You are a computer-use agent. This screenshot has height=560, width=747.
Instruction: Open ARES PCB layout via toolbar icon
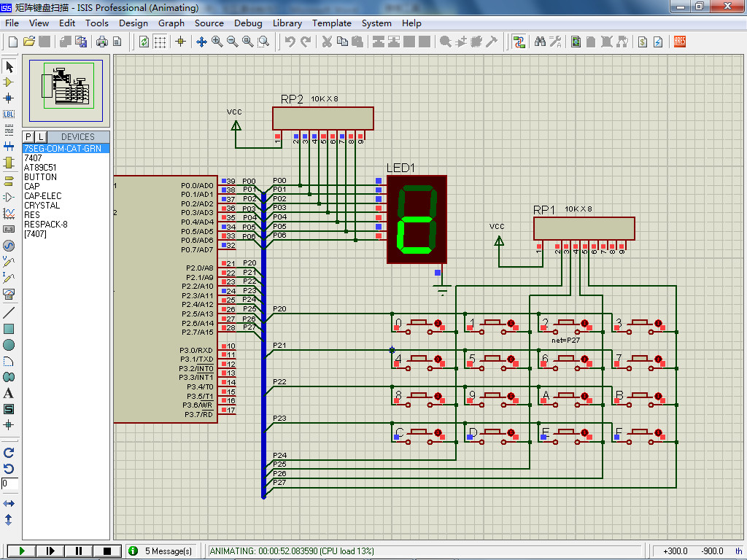(x=679, y=42)
